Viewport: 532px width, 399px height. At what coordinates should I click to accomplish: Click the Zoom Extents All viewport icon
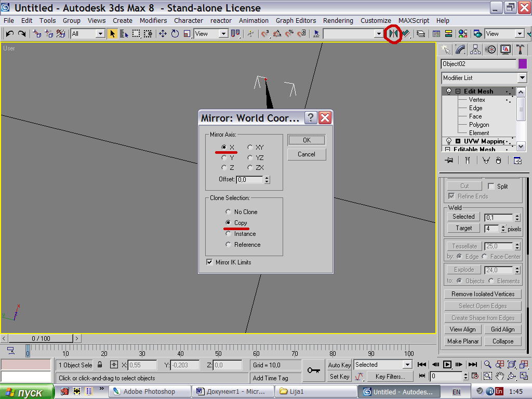click(524, 364)
